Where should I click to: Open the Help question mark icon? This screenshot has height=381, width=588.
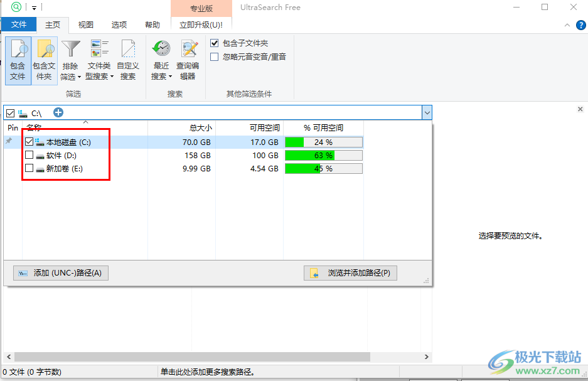click(x=580, y=25)
